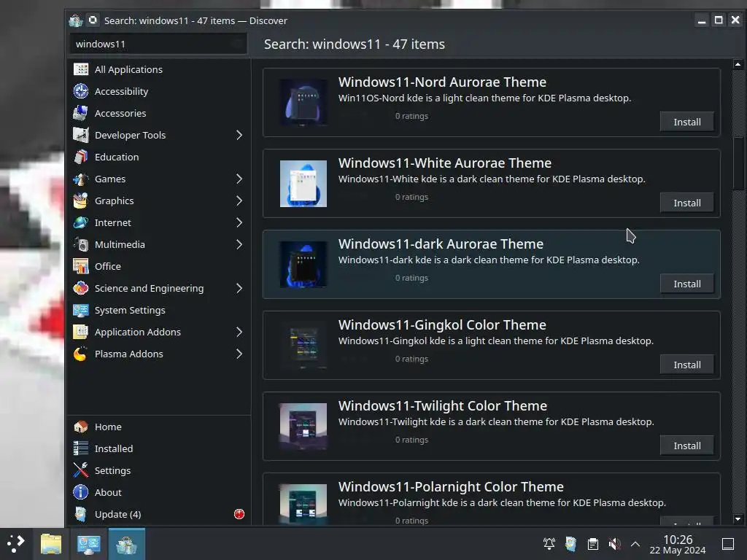
Task: Expand Developer Tools subcategories
Action: [x=239, y=135]
